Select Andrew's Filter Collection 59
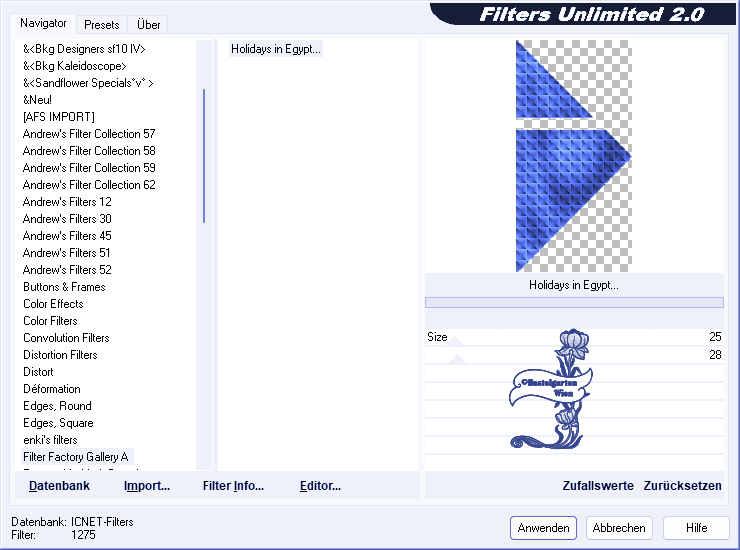740x550 pixels. point(89,168)
